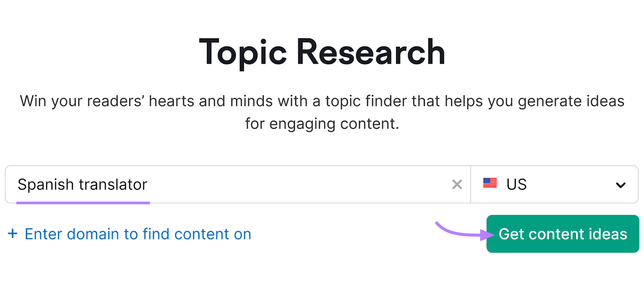This screenshot has height=288, width=644.
Task: Expand the database selector chevron
Action: pos(620,184)
